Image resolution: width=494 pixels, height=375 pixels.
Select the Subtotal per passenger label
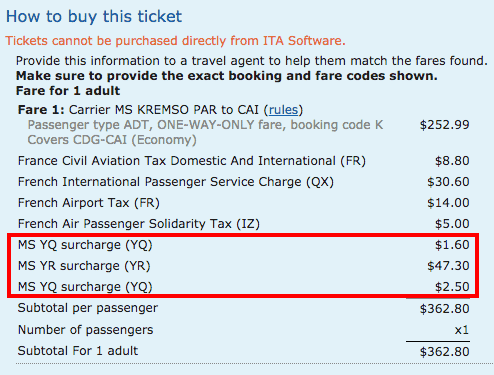[88, 308]
